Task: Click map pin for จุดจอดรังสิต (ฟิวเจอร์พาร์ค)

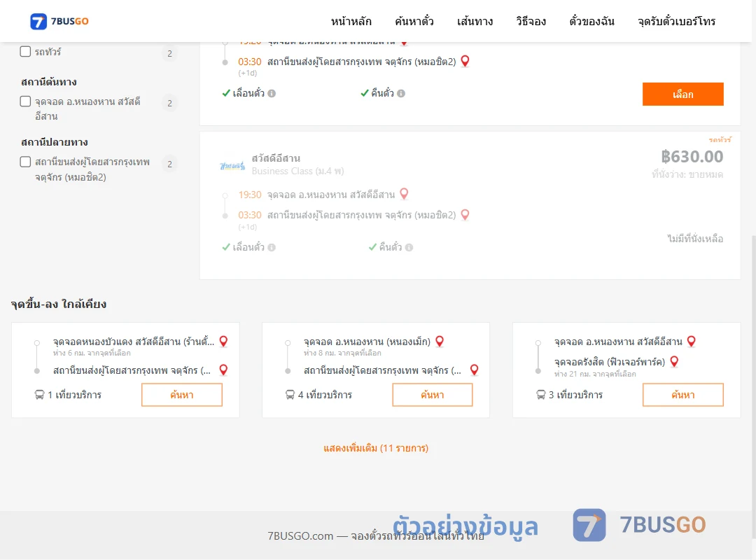Action: coord(674,361)
